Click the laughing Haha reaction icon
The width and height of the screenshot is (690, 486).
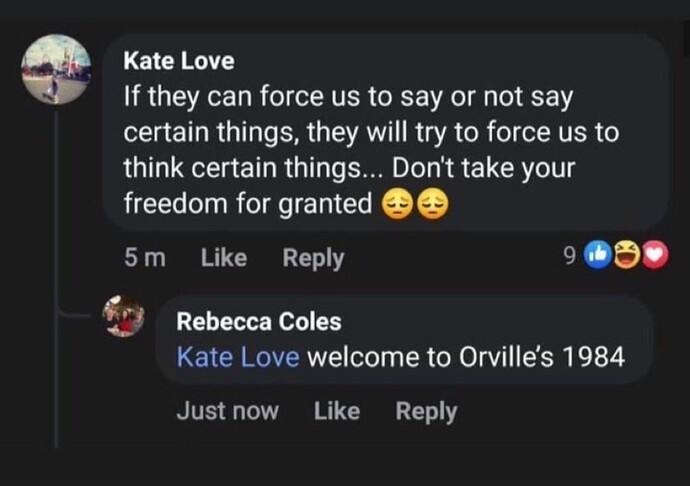[627, 255]
